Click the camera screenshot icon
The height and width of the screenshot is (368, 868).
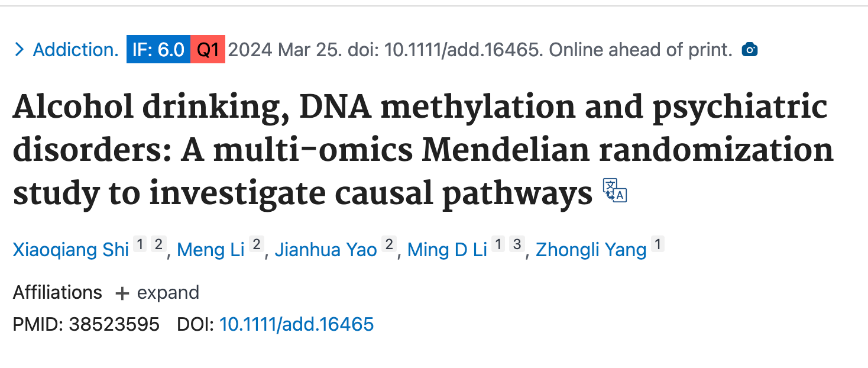click(x=749, y=50)
